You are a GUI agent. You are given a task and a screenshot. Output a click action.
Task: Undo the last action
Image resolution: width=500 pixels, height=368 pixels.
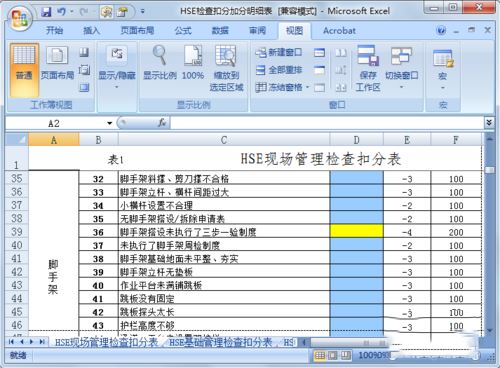61,12
